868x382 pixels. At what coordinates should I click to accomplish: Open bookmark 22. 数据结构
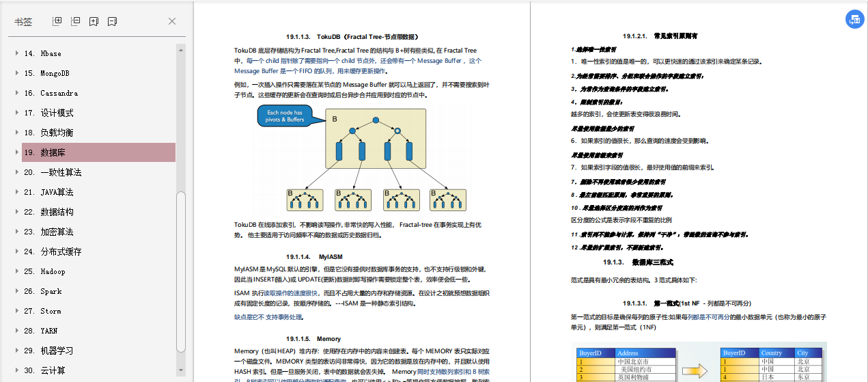coord(48,212)
